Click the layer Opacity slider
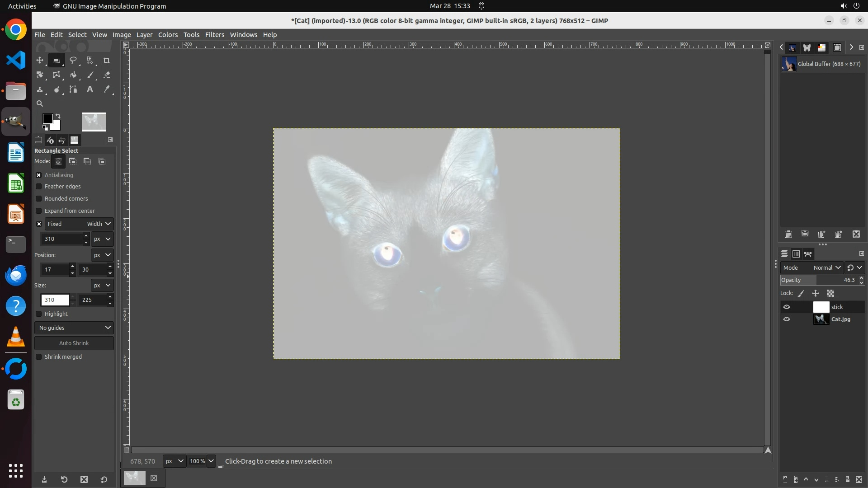The height and width of the screenshot is (488, 868). point(818,280)
